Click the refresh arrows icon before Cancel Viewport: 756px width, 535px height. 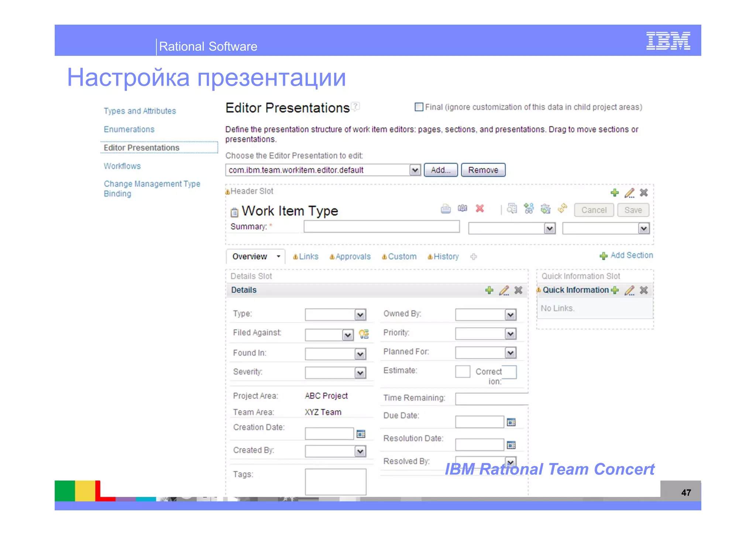click(562, 208)
